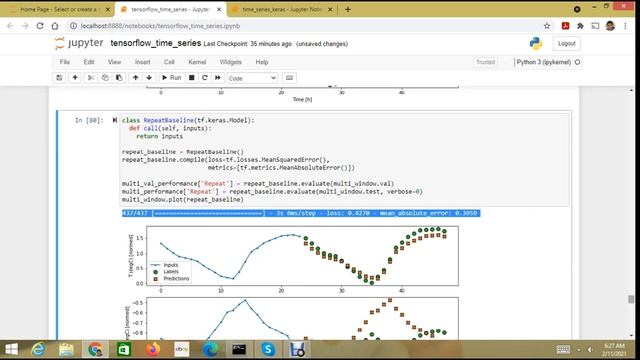Run the selected cell

(171, 78)
